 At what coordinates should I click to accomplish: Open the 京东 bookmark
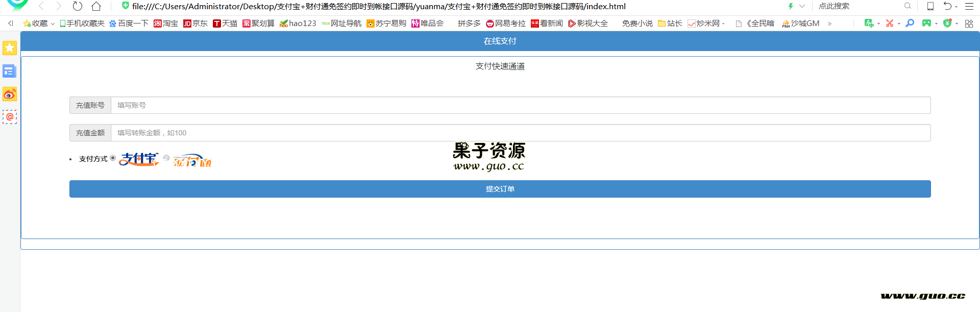pos(195,23)
